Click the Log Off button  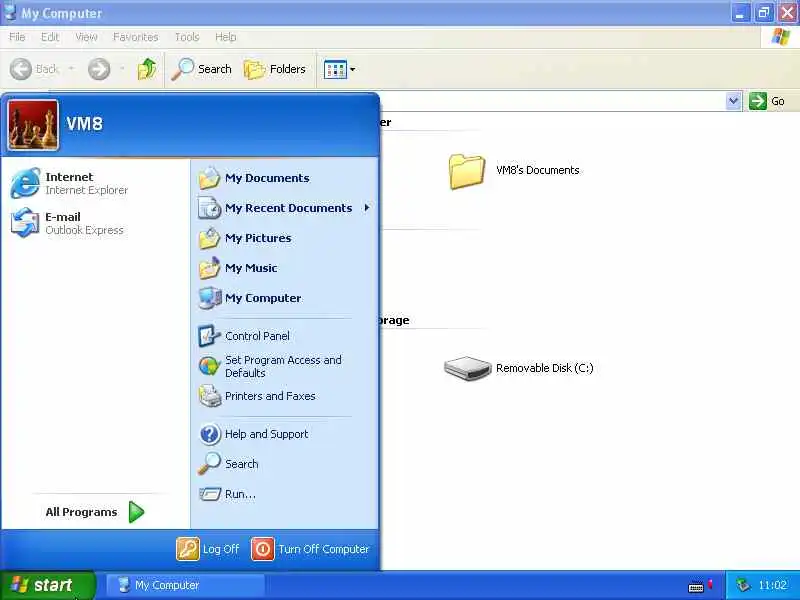(x=208, y=549)
